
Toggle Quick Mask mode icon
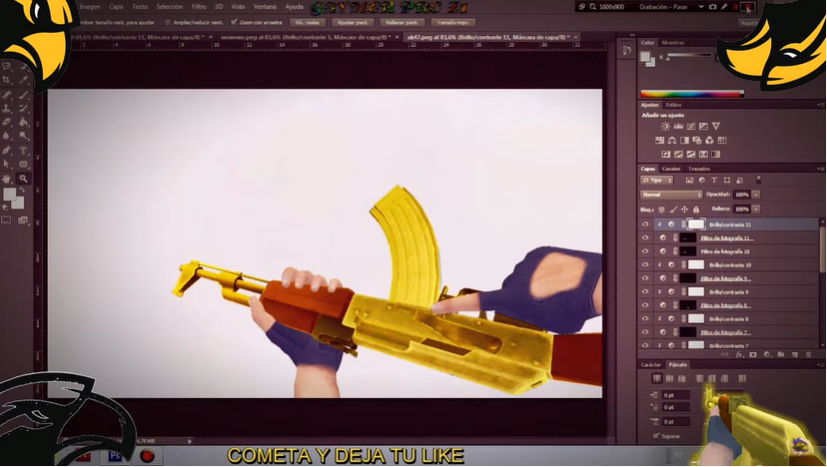[x=6, y=220]
